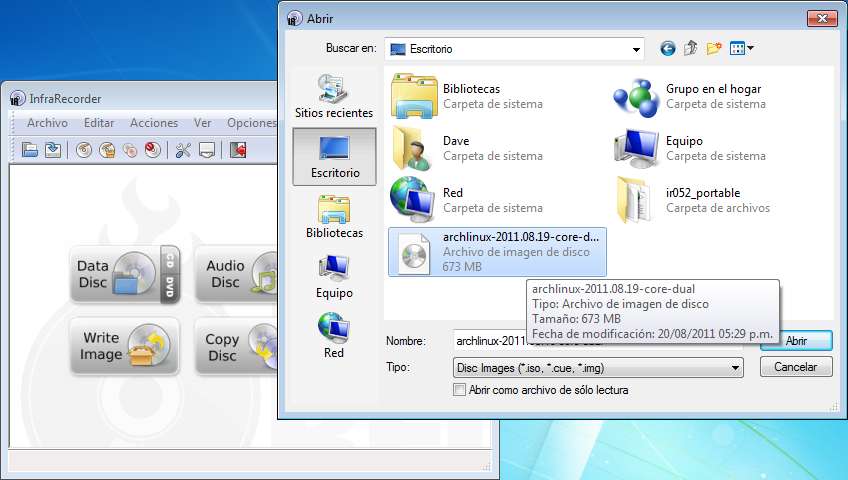This screenshot has width=848, height=480.
Task: Create a new folder in Abrir dialog
Action: point(714,49)
